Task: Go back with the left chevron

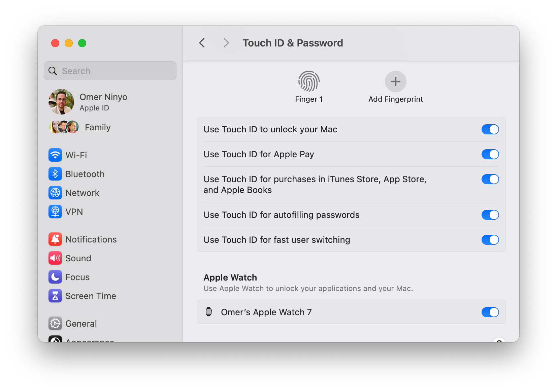Action: coord(202,43)
